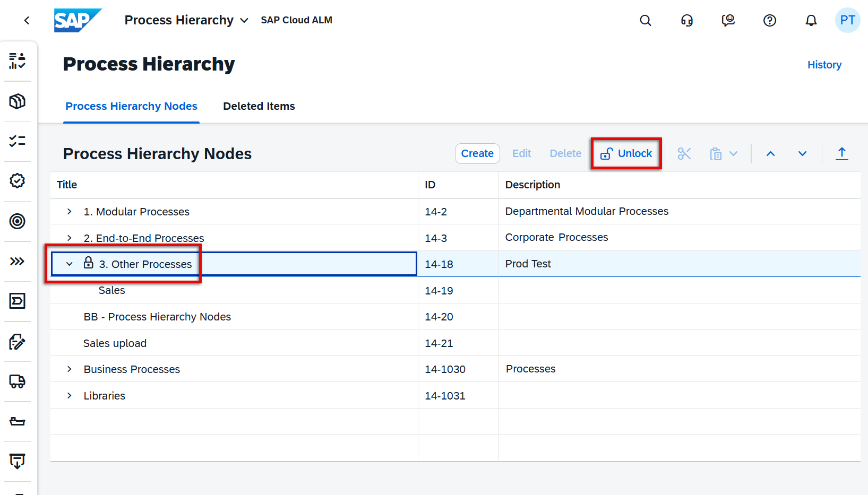The width and height of the screenshot is (868, 495).
Task: Open the sidebar cube package icon
Action: (18, 101)
